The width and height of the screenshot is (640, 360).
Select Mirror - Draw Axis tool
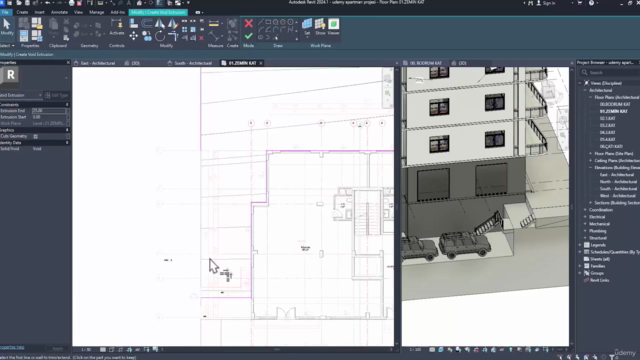pos(173,24)
